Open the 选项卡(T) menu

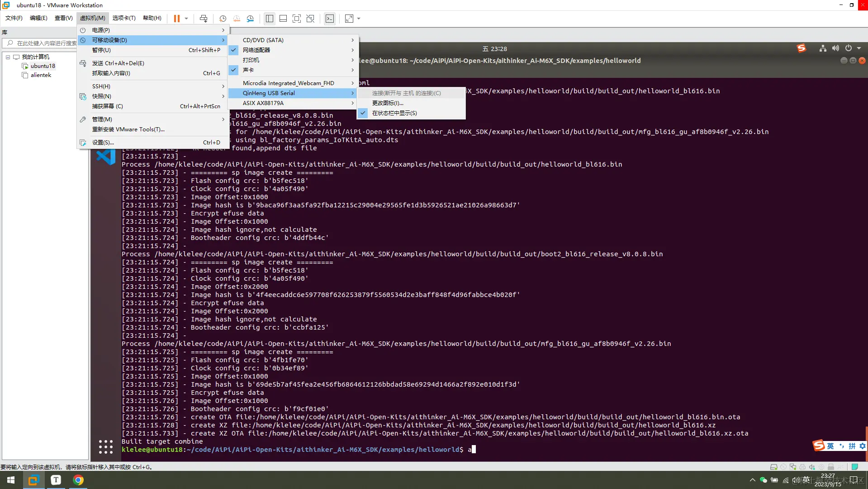point(124,18)
